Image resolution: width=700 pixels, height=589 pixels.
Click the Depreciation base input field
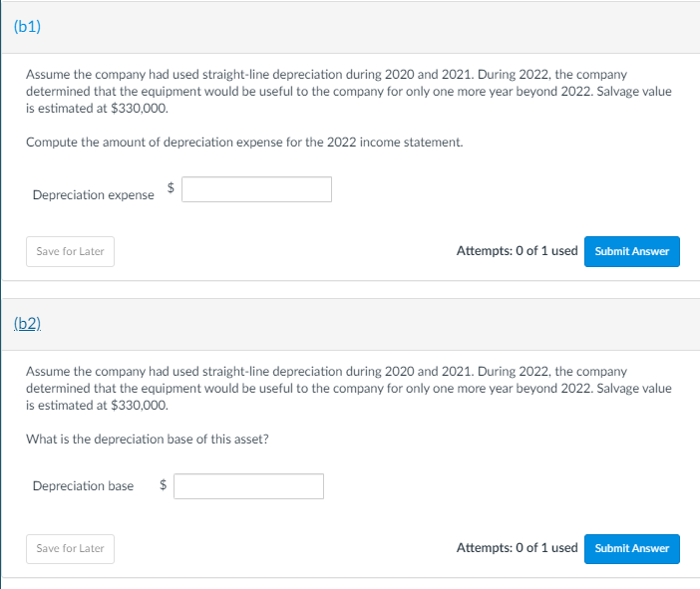tap(248, 486)
